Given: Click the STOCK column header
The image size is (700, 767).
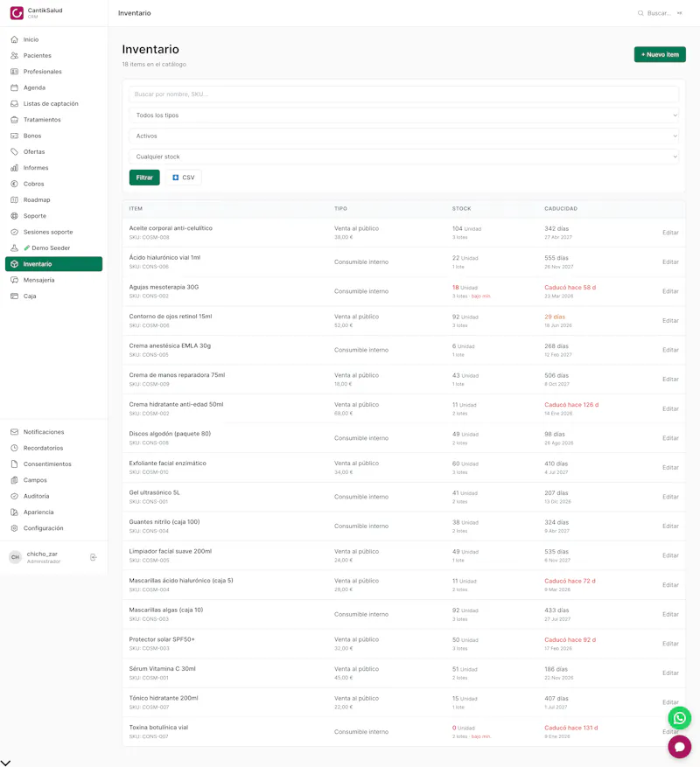Looking at the screenshot, I should pos(462,209).
